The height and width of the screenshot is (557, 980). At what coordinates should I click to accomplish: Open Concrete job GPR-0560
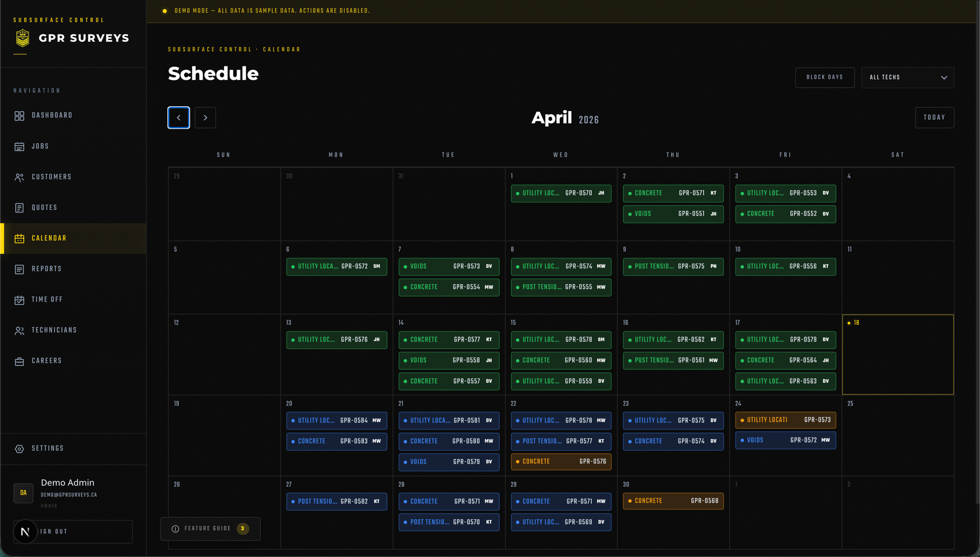click(561, 361)
